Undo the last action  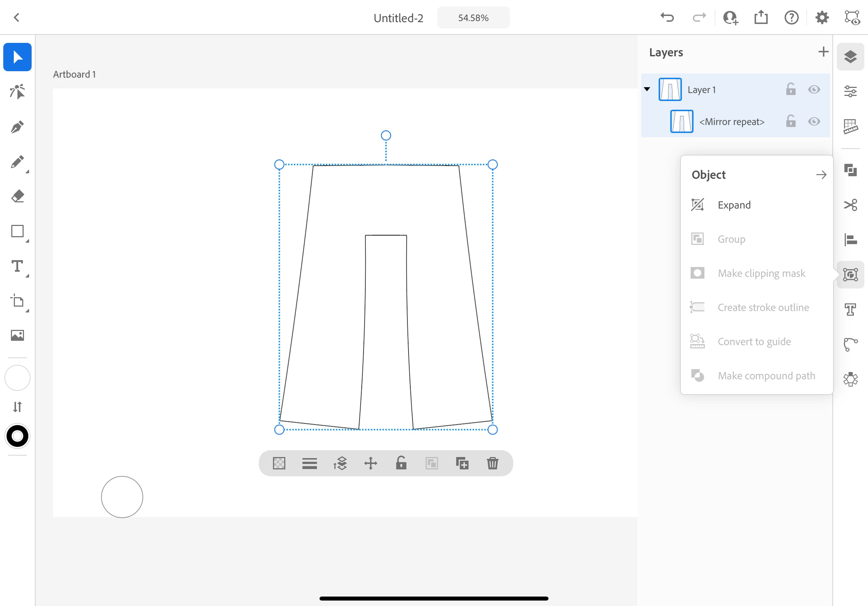pos(667,18)
